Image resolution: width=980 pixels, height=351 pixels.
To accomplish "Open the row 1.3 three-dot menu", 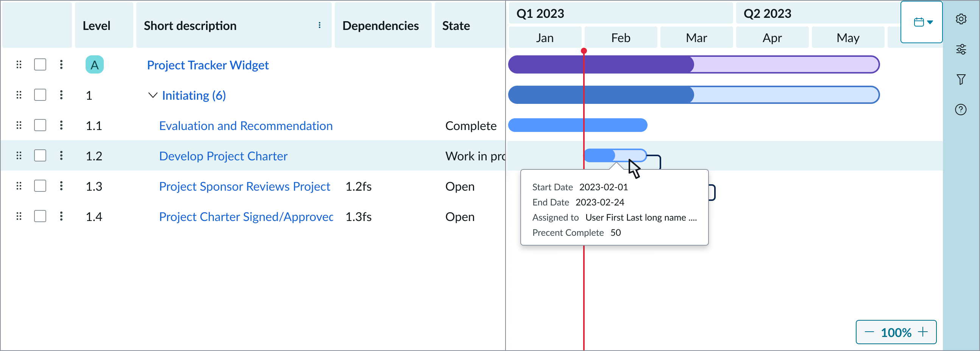I will [x=61, y=186].
